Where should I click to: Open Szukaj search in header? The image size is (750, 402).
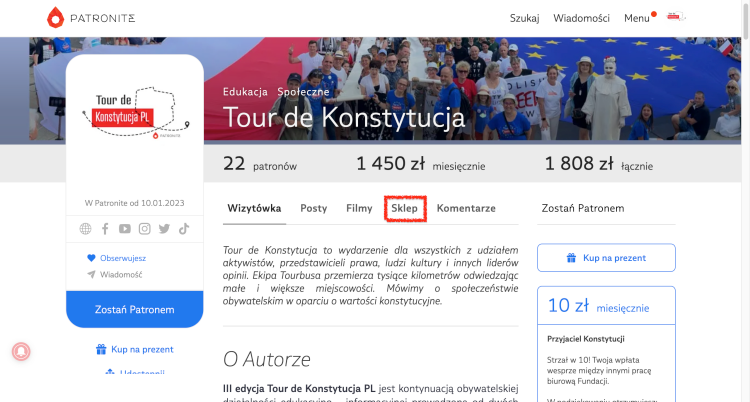(525, 18)
